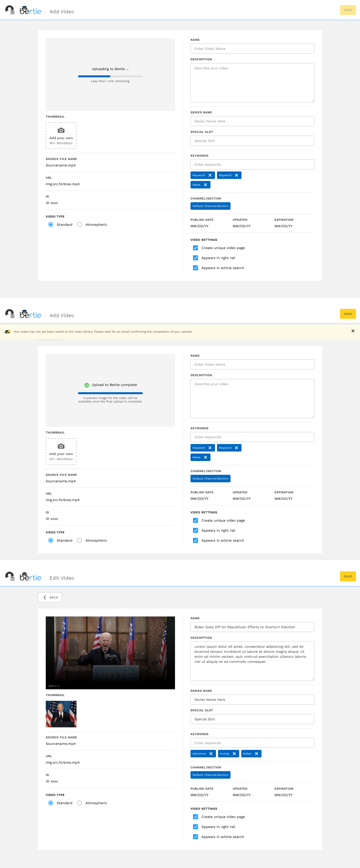Uncheck Appears in article search on uploading screen
Viewport: 360px width, 868px height.
195,268
